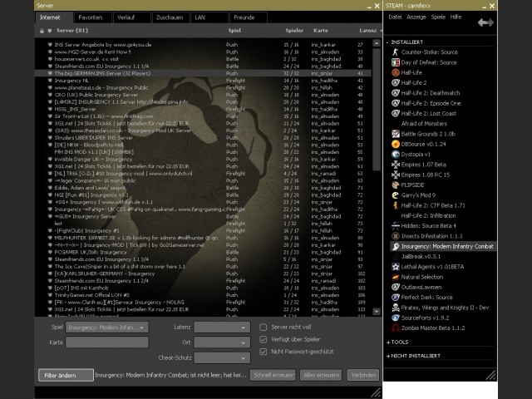Click the Half-Life 2: CTF Beta icon
Viewport: 532px width, 399px height.
pos(396,205)
